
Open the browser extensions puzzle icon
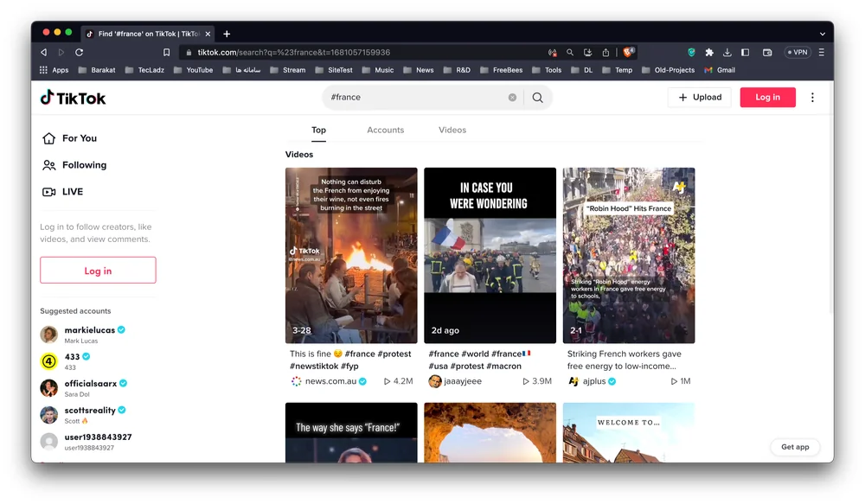click(x=709, y=53)
